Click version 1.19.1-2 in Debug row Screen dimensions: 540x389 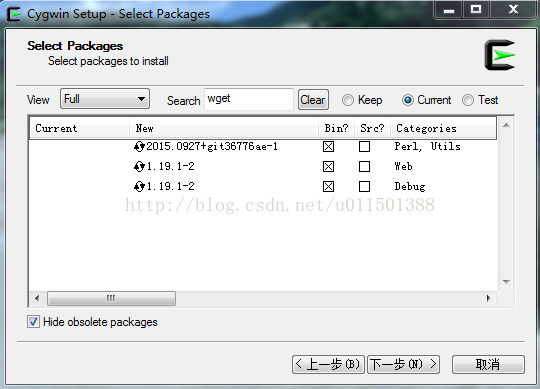tap(170, 187)
